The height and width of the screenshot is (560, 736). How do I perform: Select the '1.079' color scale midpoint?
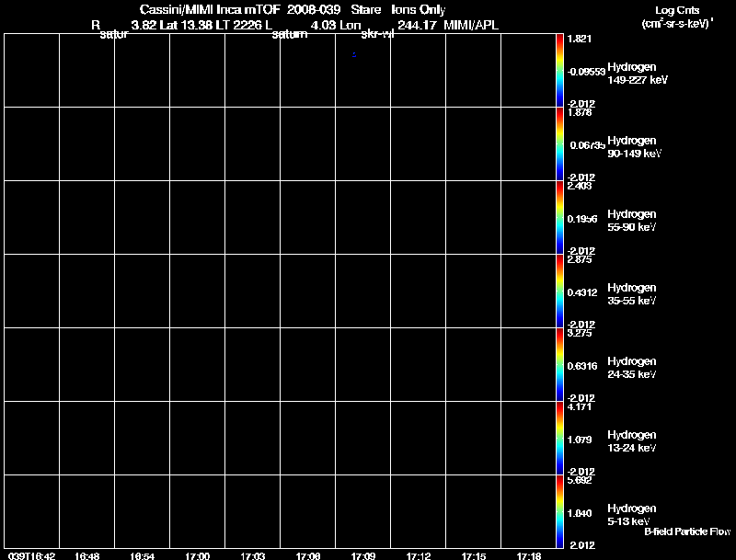[580, 440]
